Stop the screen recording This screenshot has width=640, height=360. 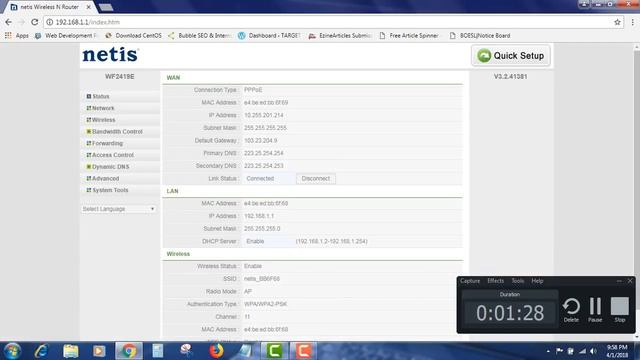pos(620,310)
